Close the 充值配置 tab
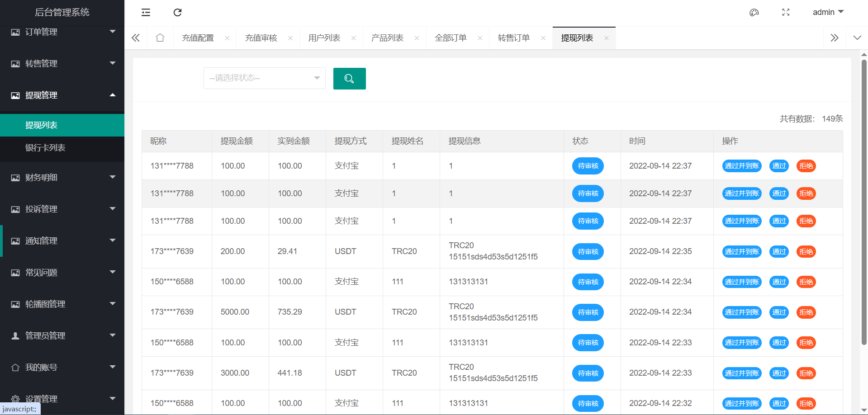868x415 pixels. 227,38
